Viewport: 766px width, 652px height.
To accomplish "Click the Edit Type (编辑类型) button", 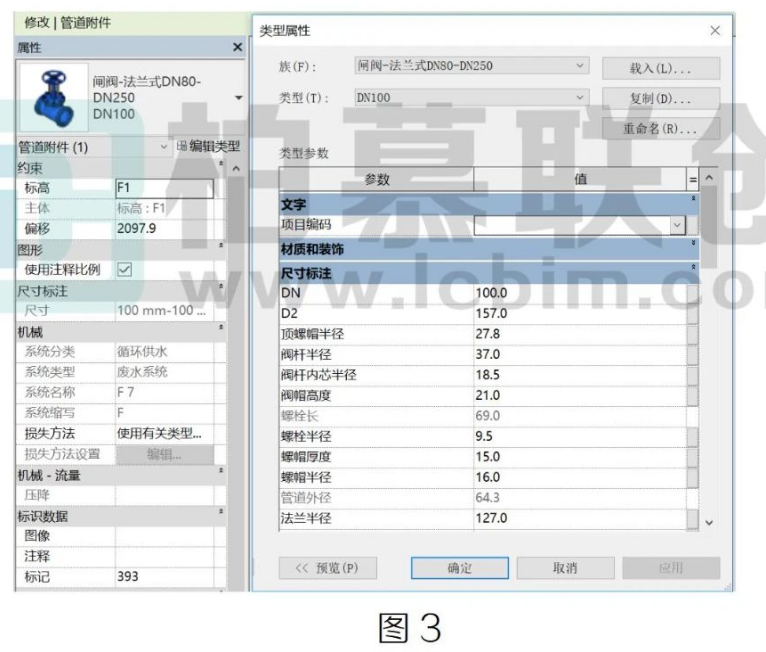I will point(209,146).
